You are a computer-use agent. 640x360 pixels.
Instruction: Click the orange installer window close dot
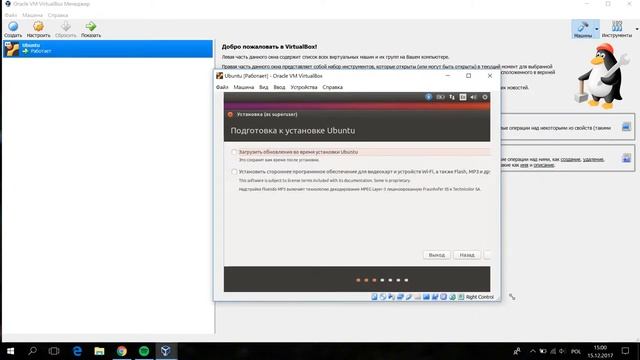pyautogui.click(x=230, y=115)
